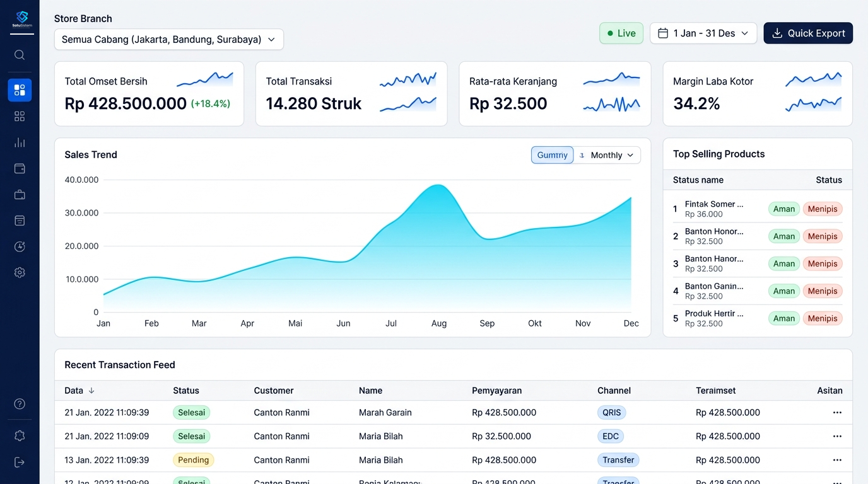Viewport: 868px width, 484px height.
Task: Click the SatuSistem logo in the sidebar
Action: [22, 20]
